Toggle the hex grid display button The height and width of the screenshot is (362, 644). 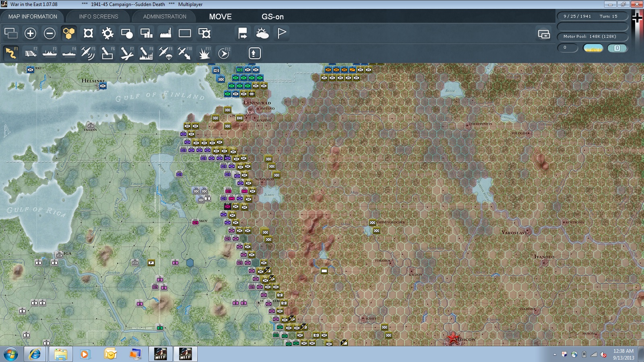click(x=69, y=33)
